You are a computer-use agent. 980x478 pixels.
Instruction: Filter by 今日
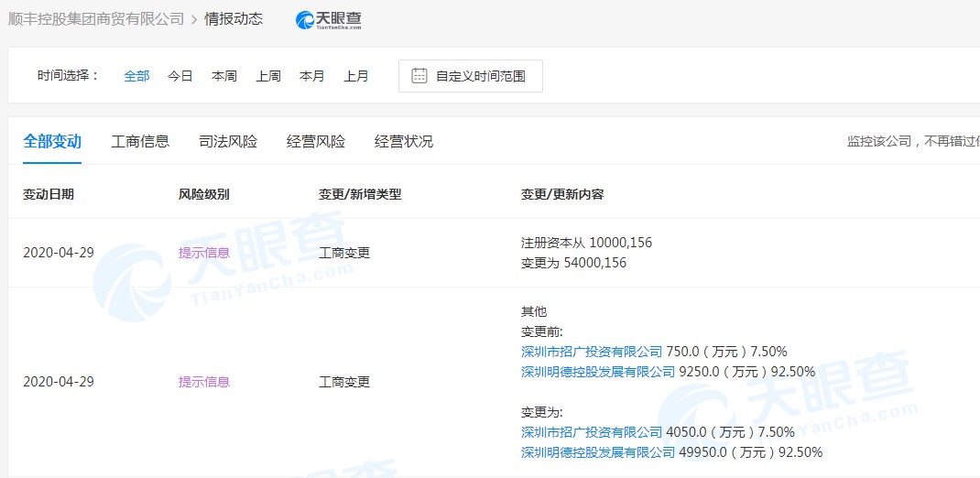tap(180, 76)
